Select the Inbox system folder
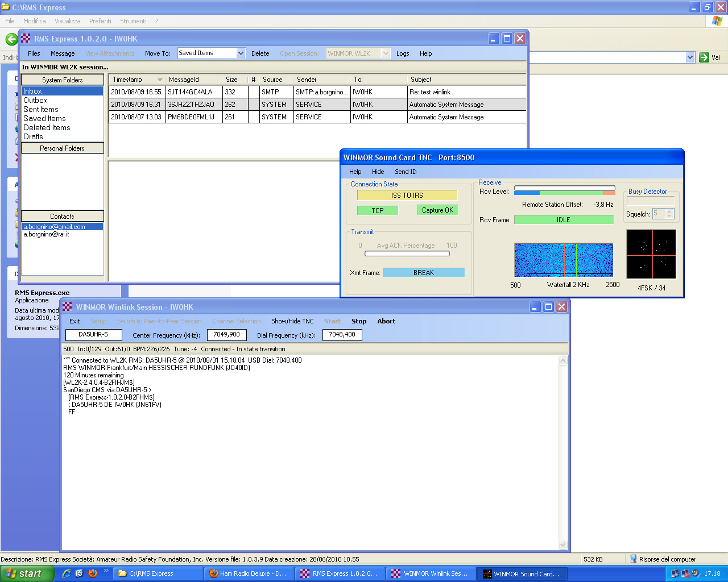728x582 pixels. pos(63,91)
